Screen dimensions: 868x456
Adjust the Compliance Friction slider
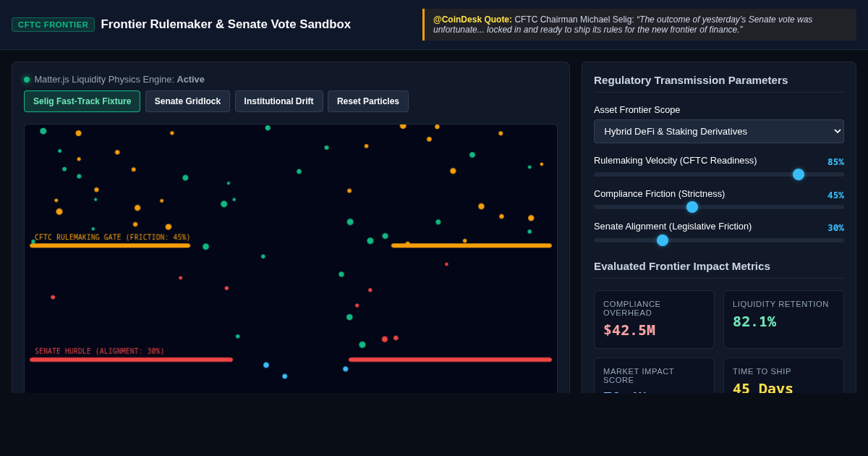click(x=718, y=207)
